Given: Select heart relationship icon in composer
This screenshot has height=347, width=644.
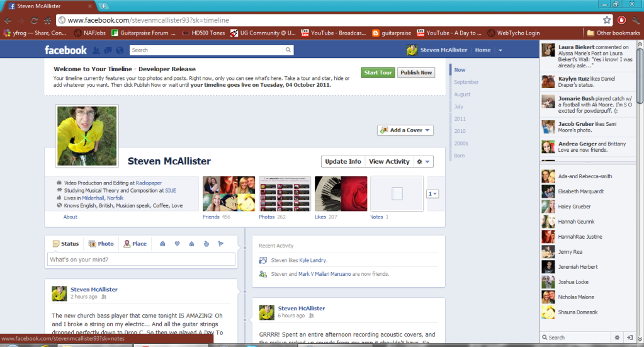Looking at the screenshot, I should pos(177,244).
